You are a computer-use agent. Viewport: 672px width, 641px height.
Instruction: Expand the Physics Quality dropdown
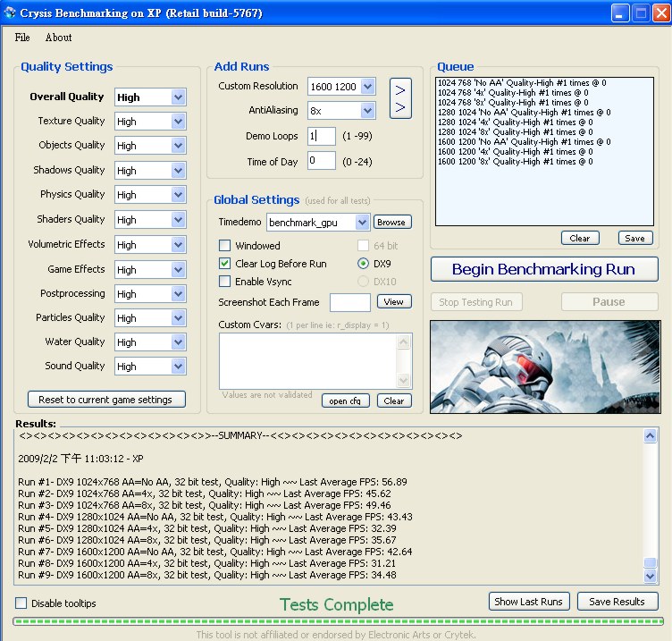[x=179, y=195]
